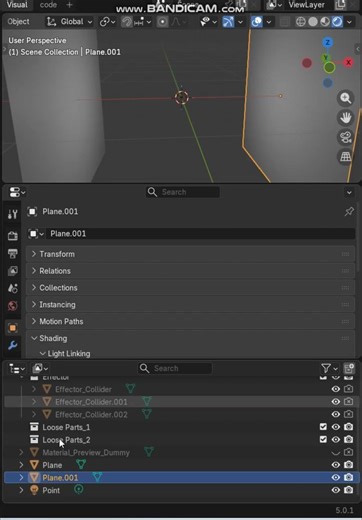Expand Plane.001 row in outliner
The height and width of the screenshot is (520, 362).
click(x=21, y=478)
